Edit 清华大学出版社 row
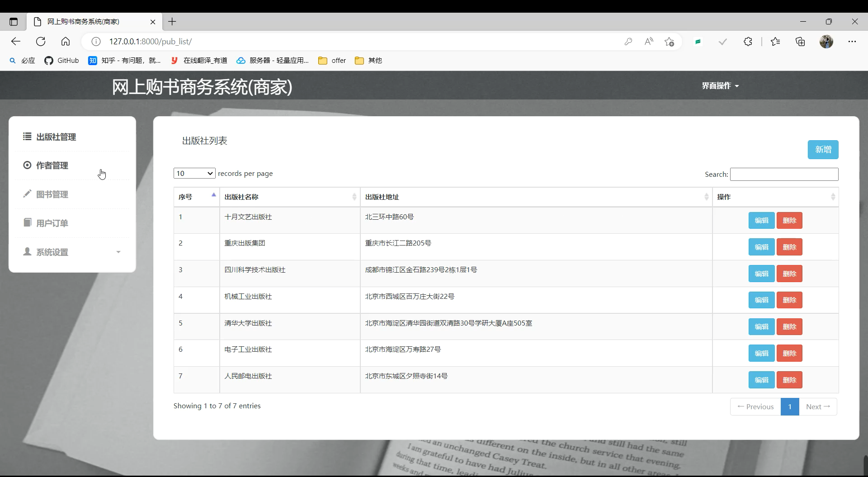 coord(761,326)
